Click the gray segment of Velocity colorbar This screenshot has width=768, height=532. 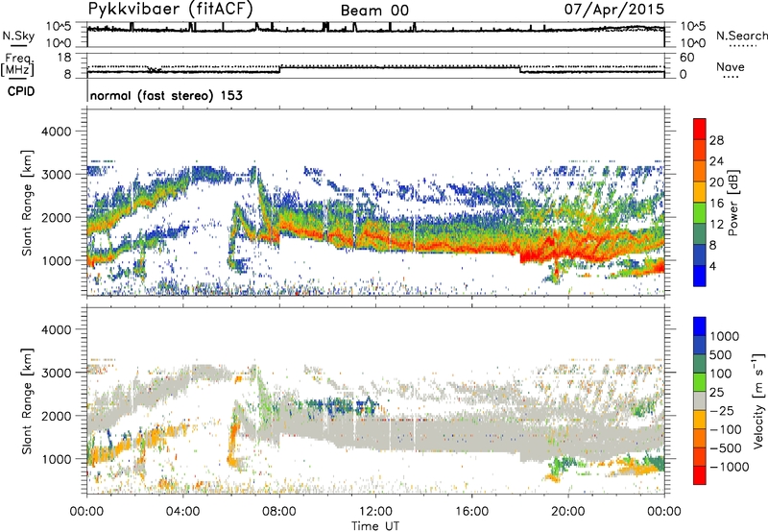pos(700,401)
